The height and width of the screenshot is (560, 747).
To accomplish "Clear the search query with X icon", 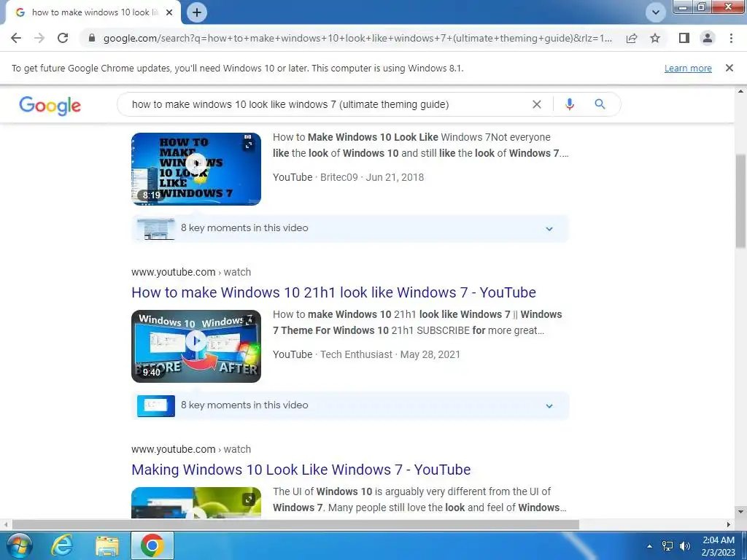I will point(537,104).
